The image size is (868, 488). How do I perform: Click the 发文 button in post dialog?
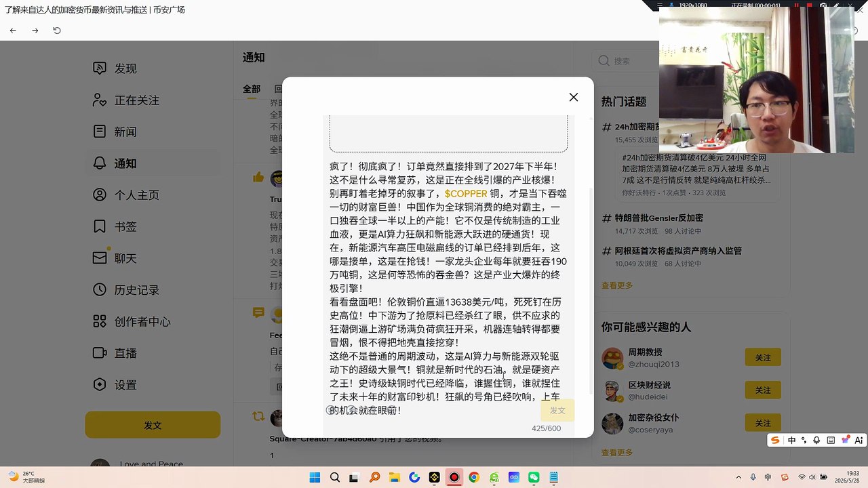(x=557, y=411)
